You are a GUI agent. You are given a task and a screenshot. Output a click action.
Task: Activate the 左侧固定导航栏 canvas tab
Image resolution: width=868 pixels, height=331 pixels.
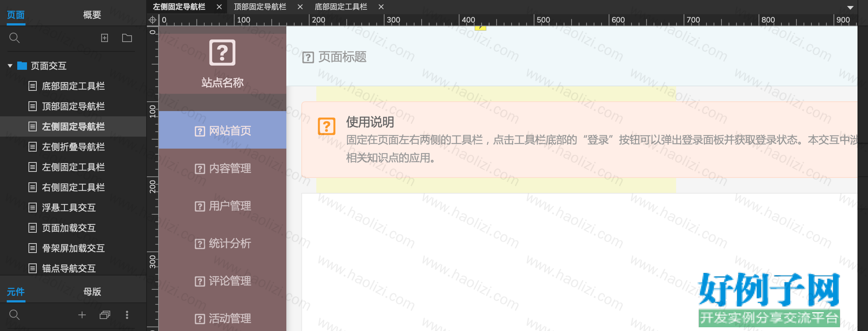tap(179, 7)
